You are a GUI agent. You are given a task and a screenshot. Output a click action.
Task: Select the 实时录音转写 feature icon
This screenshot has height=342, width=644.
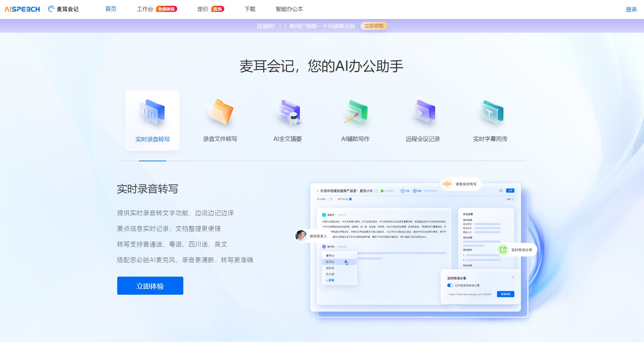tap(152, 113)
